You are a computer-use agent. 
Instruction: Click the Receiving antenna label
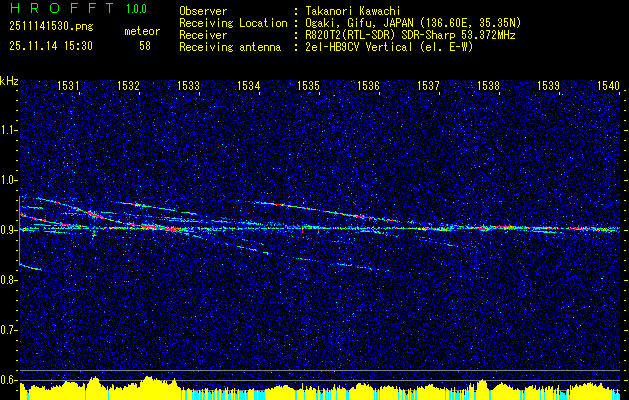tap(230, 47)
